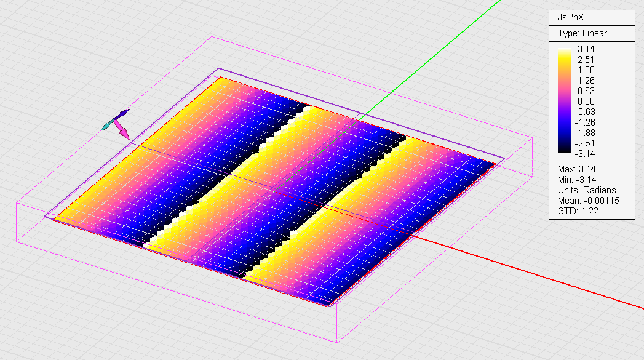Click the 'Units: Radians' line
The width and height of the screenshot is (644, 360).
coord(587,190)
